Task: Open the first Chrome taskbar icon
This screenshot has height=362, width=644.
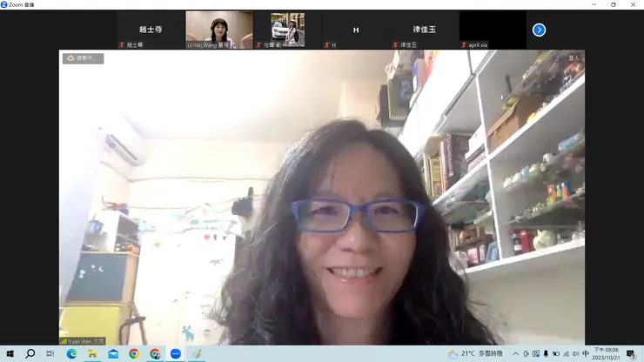Action: click(134, 354)
